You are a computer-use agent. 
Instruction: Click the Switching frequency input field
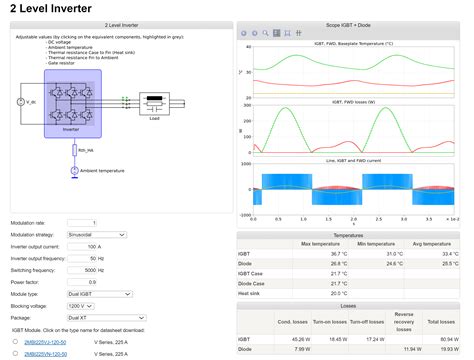(82, 270)
